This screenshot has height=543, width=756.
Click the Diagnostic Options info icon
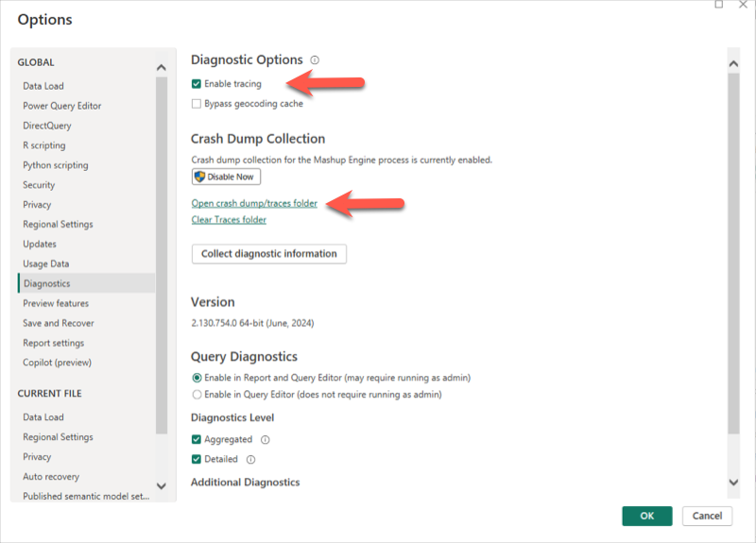point(315,60)
